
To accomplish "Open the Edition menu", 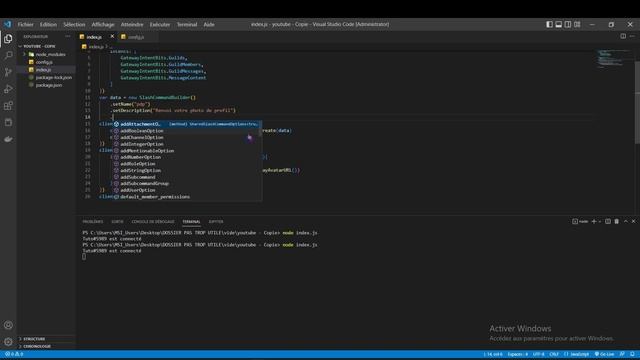I will coord(48,24).
